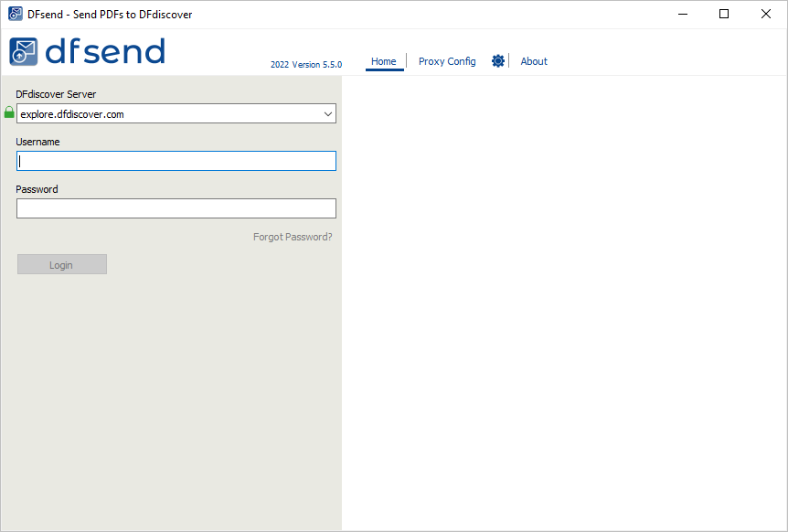Close the DFsend window

[765, 14]
